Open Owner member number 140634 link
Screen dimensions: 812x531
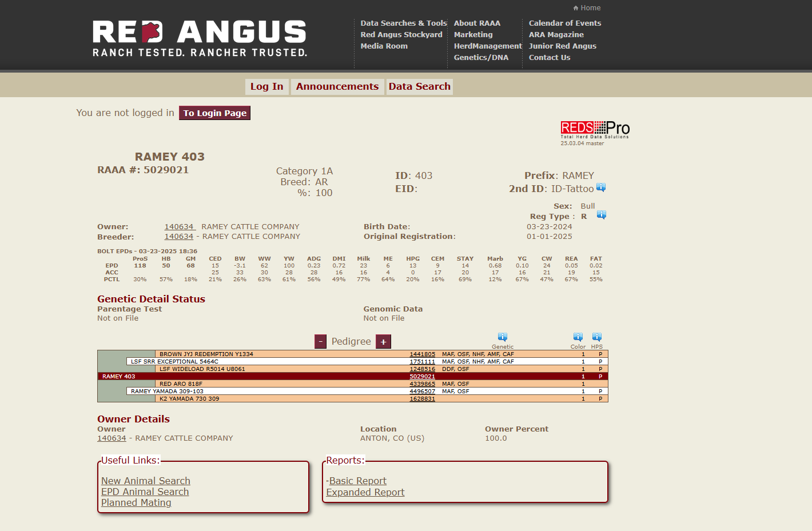coord(179,227)
